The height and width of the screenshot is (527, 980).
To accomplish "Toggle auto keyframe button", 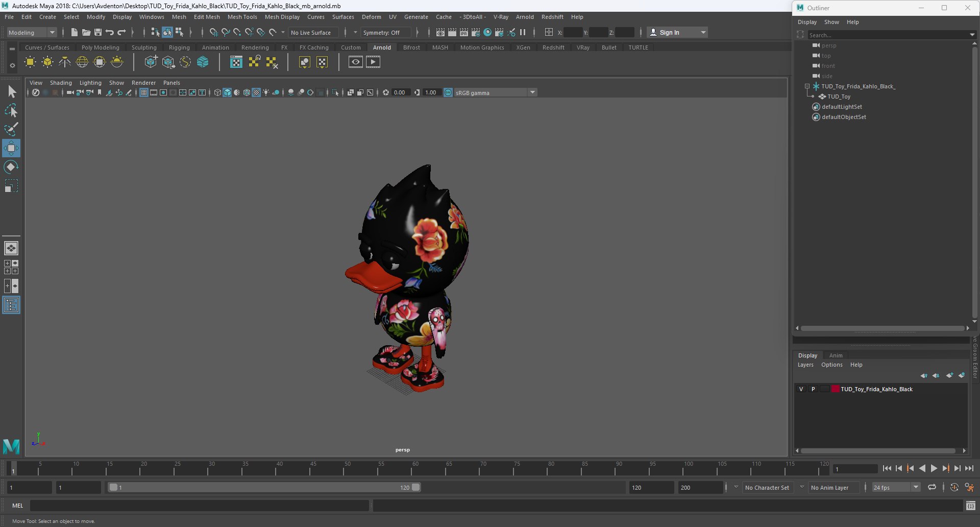I will click(x=954, y=487).
